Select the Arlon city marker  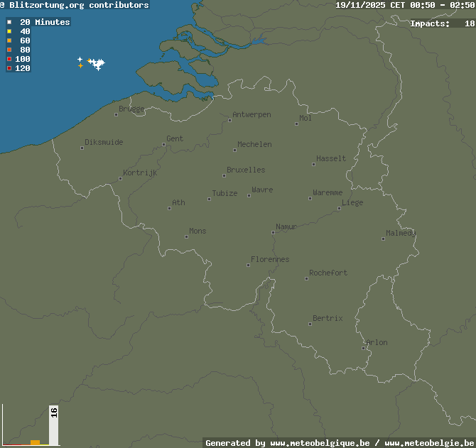364,348
